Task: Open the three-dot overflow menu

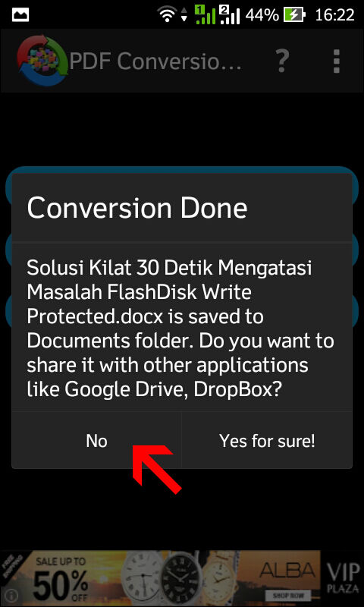Action: (336, 61)
